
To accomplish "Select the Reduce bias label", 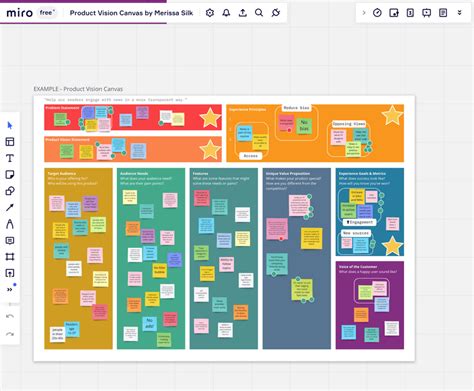I will [297, 108].
